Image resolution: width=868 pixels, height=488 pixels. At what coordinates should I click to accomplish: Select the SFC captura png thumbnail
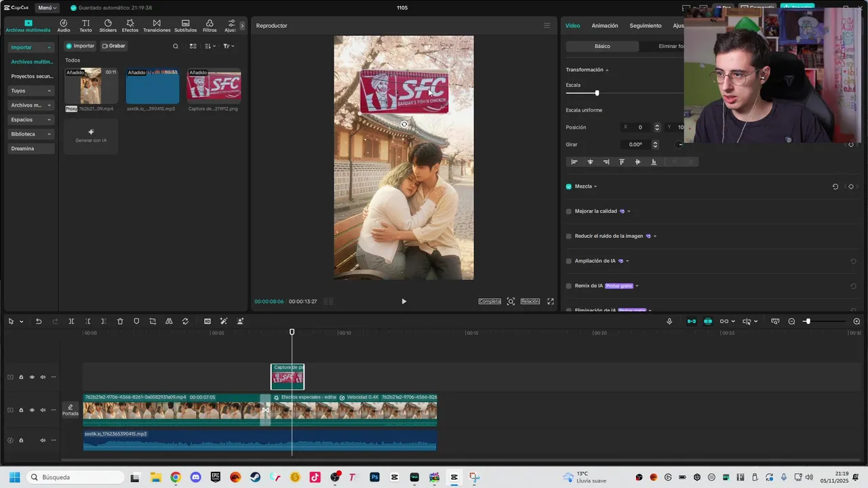(x=214, y=86)
